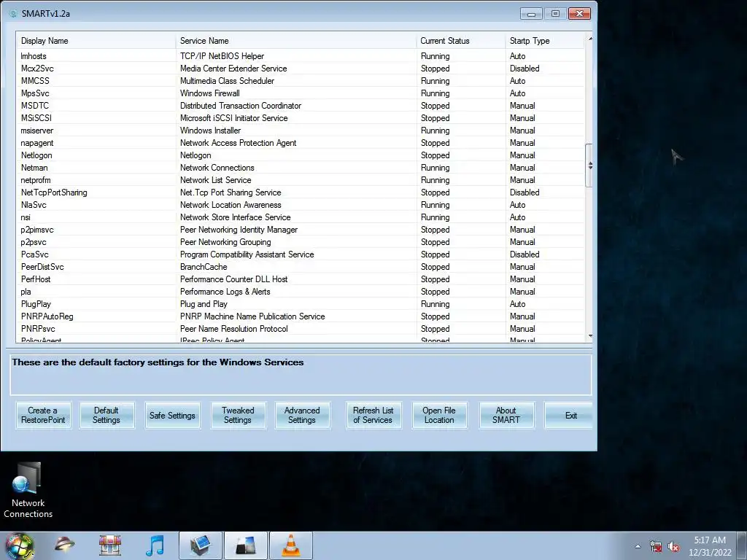The image size is (747, 560).
Task: Click the SMART title bar app icon
Action: point(13,13)
